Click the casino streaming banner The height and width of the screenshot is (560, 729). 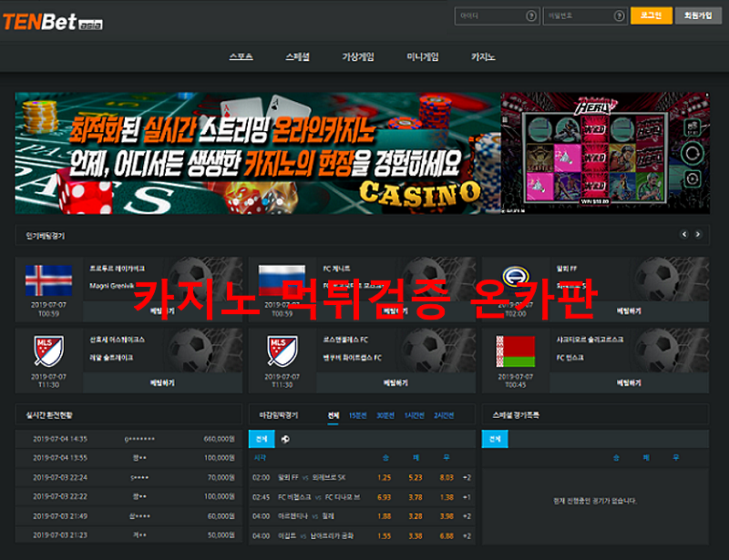click(x=258, y=153)
